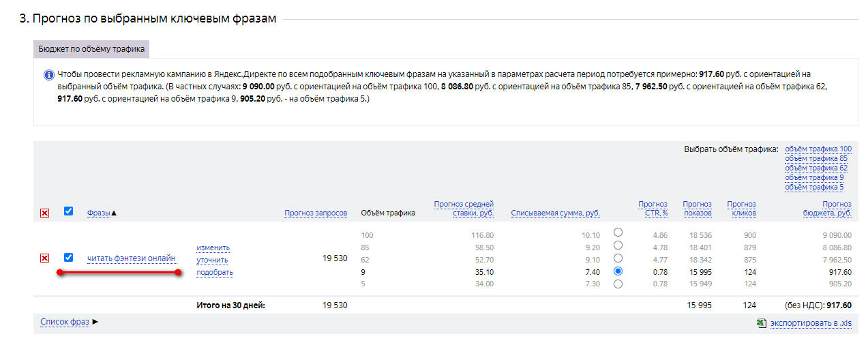This screenshot has width=868, height=345.
Task: Select radio button for traffic volume 100 row
Action: 618,232
